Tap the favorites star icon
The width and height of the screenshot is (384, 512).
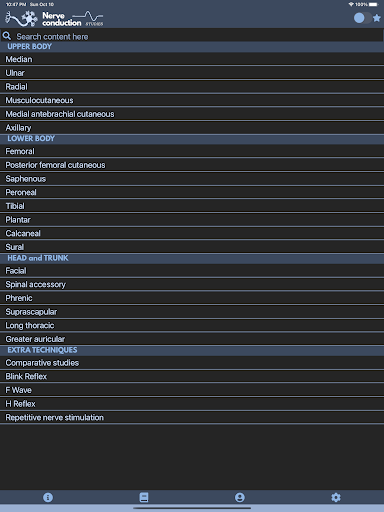pyautogui.click(x=377, y=18)
